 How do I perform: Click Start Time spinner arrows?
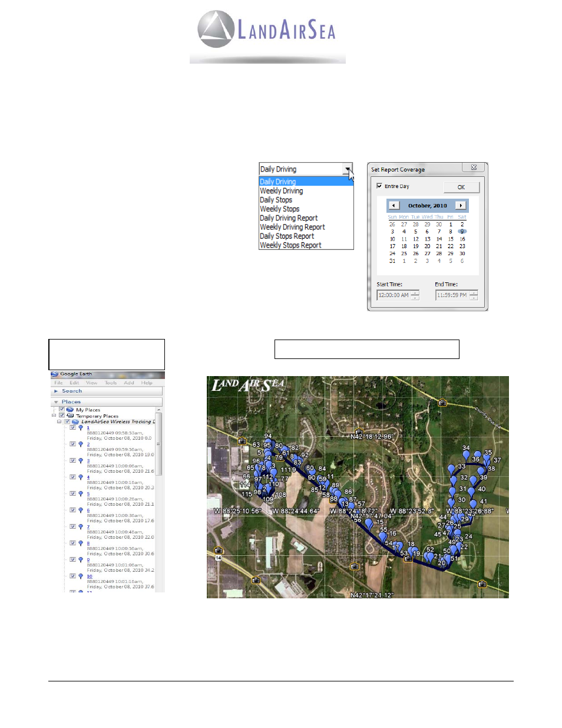point(415,295)
